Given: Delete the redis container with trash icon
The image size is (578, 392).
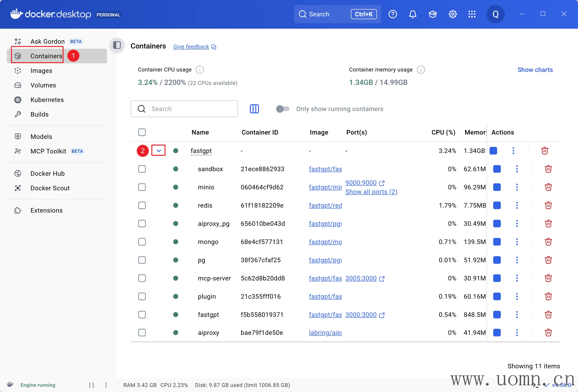Looking at the screenshot, I should (548, 206).
